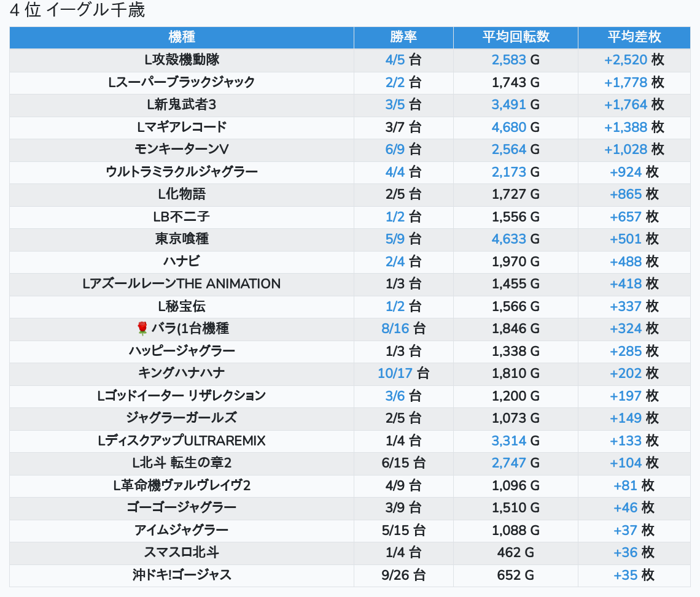Click the 平均差枚 column header
Screen dimensions: 700x597
point(634,37)
